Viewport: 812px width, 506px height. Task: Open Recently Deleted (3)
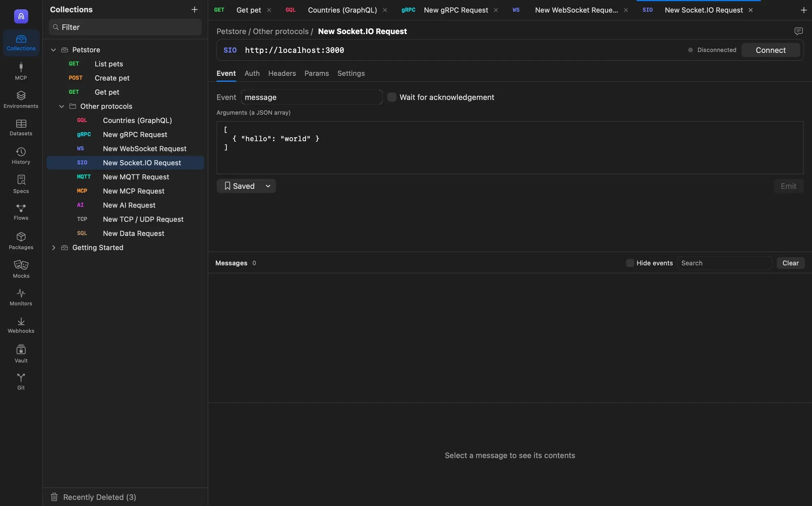coord(99,497)
